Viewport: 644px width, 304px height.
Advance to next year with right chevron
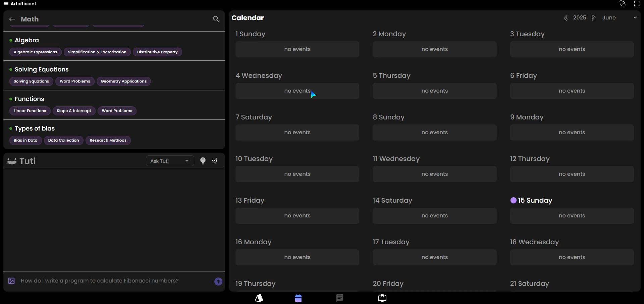tap(594, 18)
